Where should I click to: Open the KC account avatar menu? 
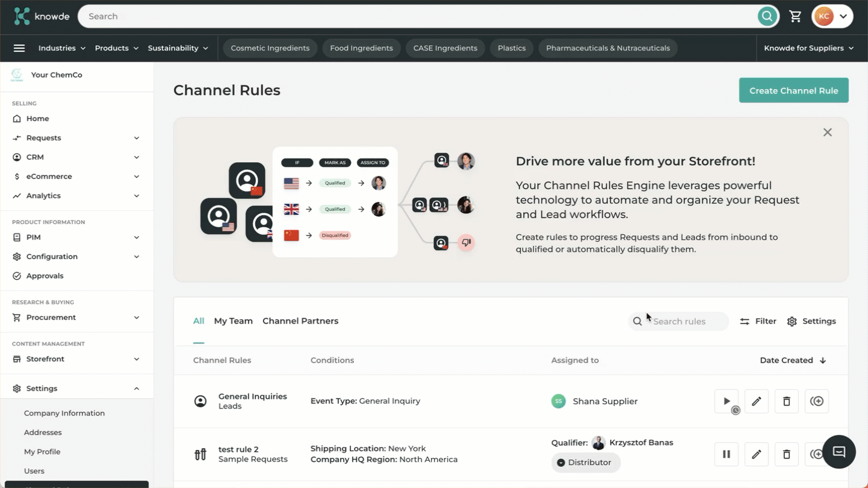832,16
